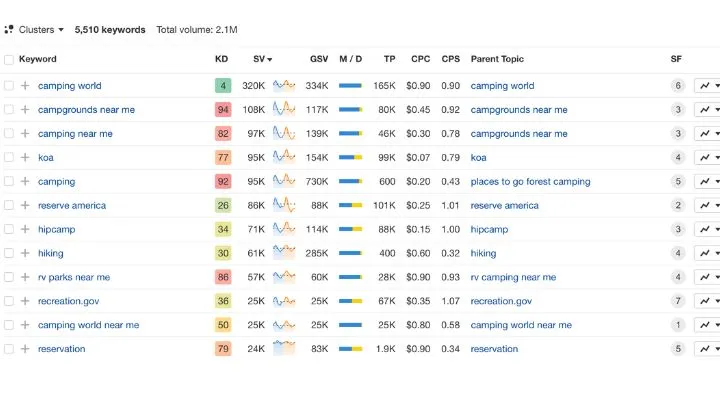Click the SF column header
The height and width of the screenshot is (400, 720).
tap(676, 59)
